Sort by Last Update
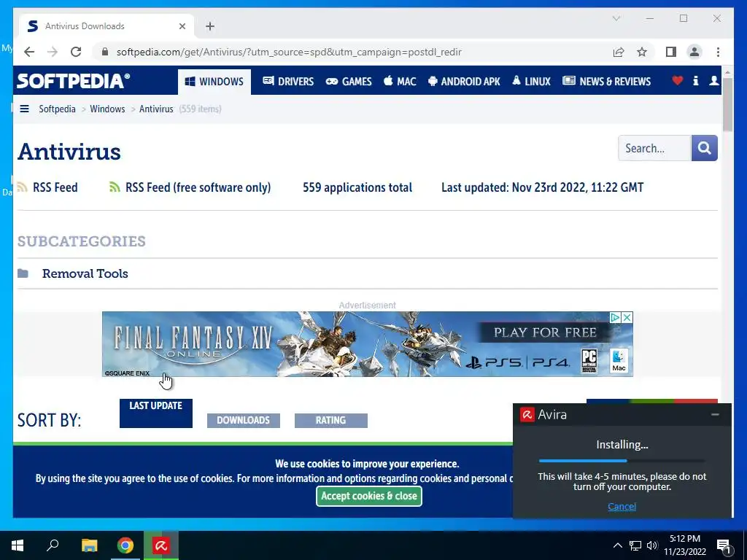This screenshot has width=747, height=560. coord(156,413)
